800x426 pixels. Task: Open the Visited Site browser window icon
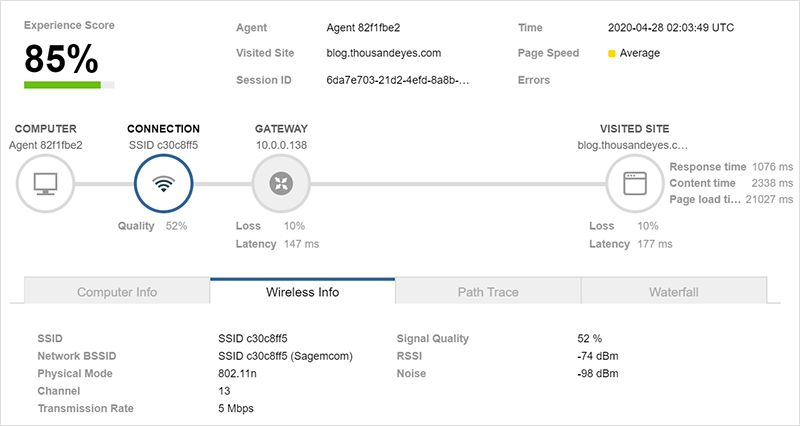636,184
